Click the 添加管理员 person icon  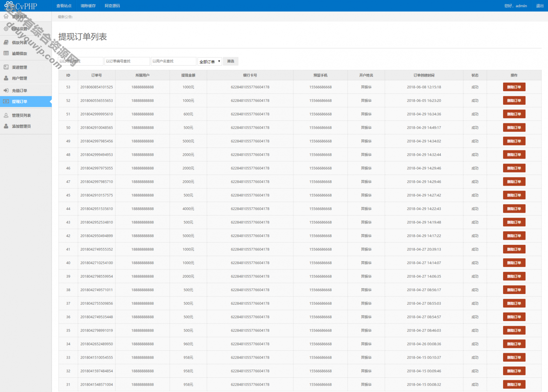pyautogui.click(x=6, y=126)
